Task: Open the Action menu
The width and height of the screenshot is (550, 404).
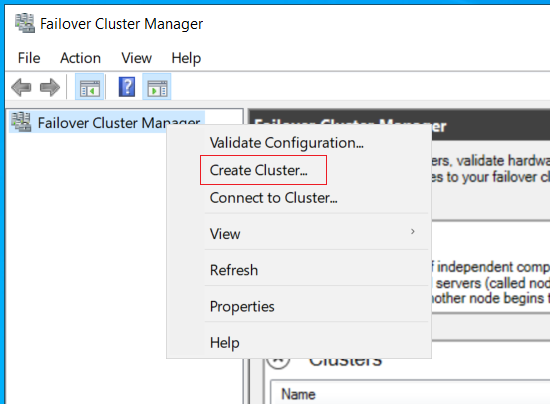Action: coord(80,58)
